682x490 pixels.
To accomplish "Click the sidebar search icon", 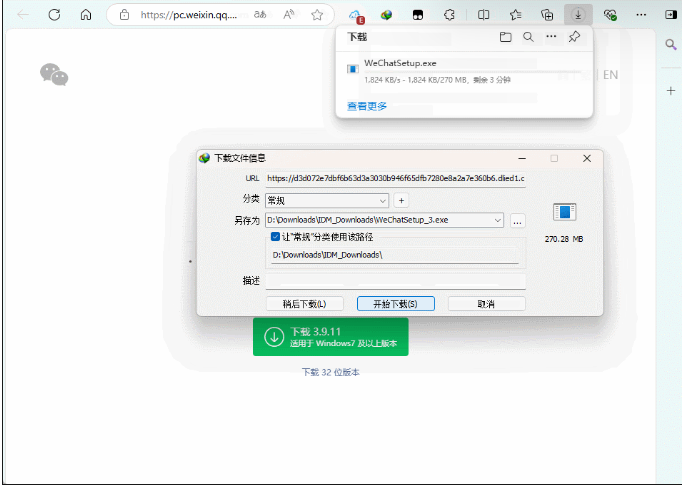I will click(x=671, y=44).
